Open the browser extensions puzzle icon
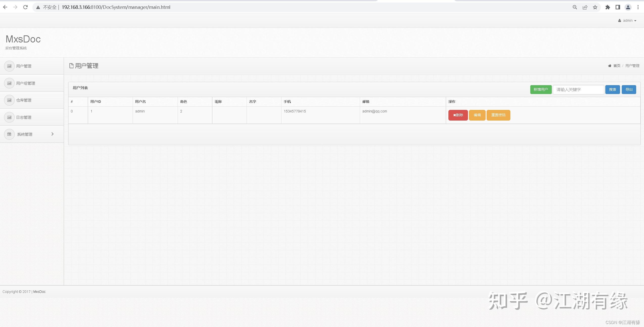Screen dimensions: 644x327 click(608, 7)
